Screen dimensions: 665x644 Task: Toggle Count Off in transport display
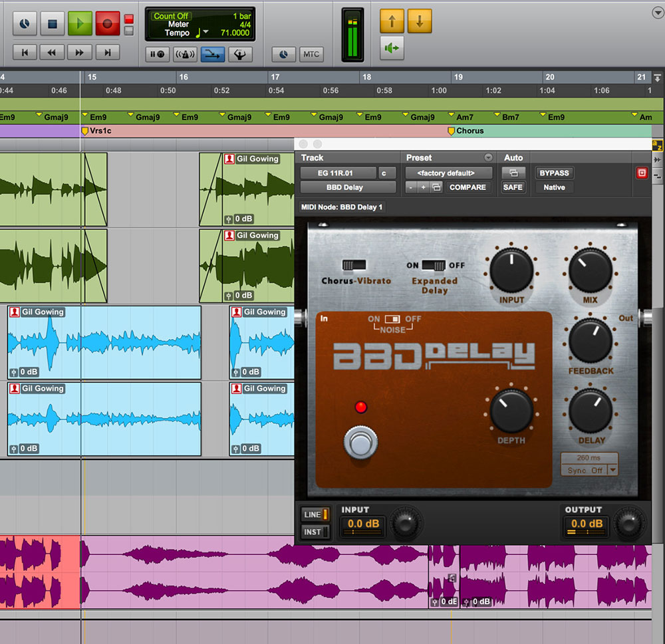click(x=171, y=16)
